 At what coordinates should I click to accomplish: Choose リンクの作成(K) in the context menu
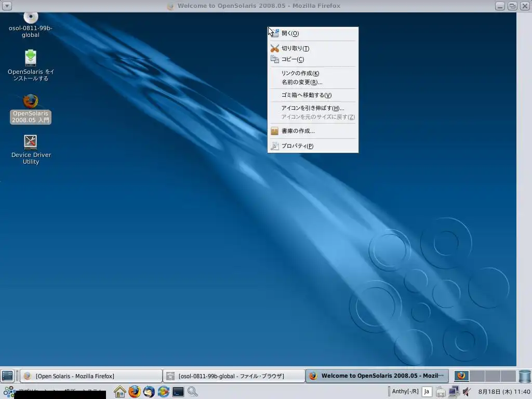coord(313,73)
